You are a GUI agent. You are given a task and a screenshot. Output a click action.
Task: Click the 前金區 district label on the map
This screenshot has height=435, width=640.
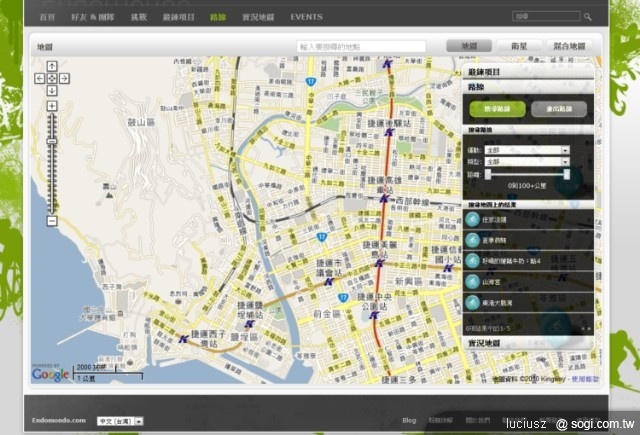[327, 314]
